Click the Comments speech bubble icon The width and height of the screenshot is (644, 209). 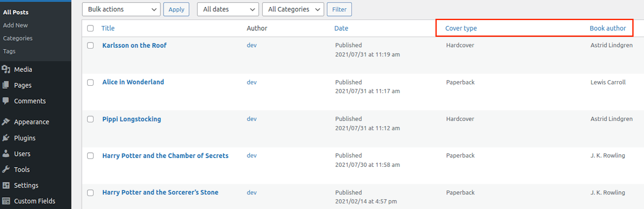[x=6, y=101]
